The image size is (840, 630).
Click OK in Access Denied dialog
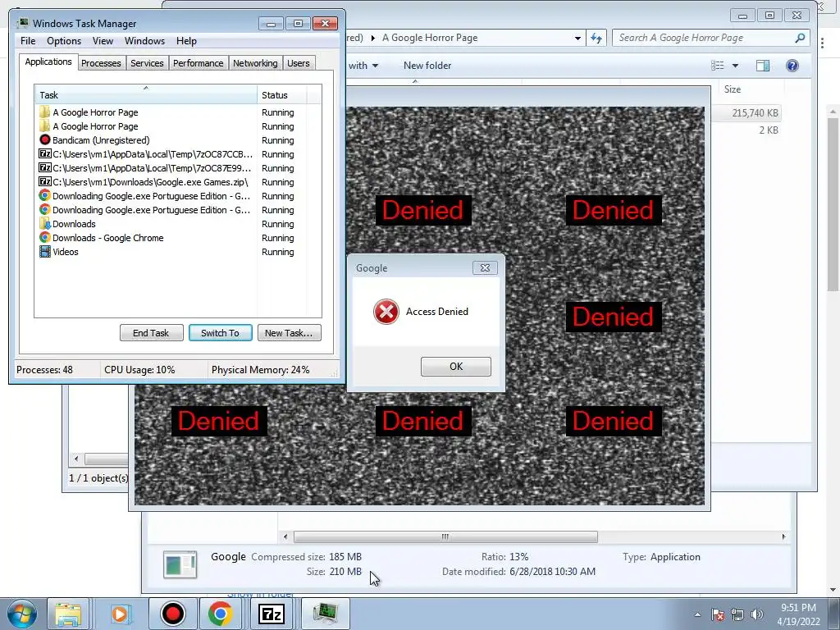456,367
